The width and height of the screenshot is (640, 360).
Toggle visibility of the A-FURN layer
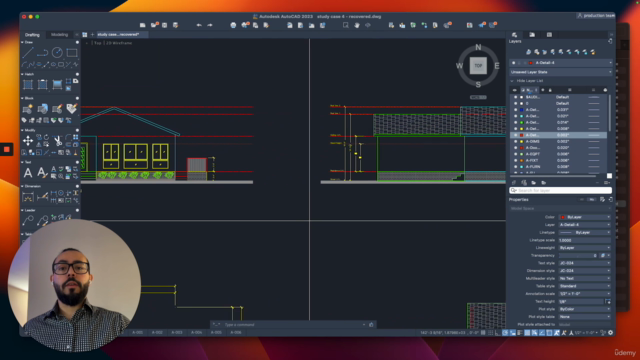(x=515, y=167)
